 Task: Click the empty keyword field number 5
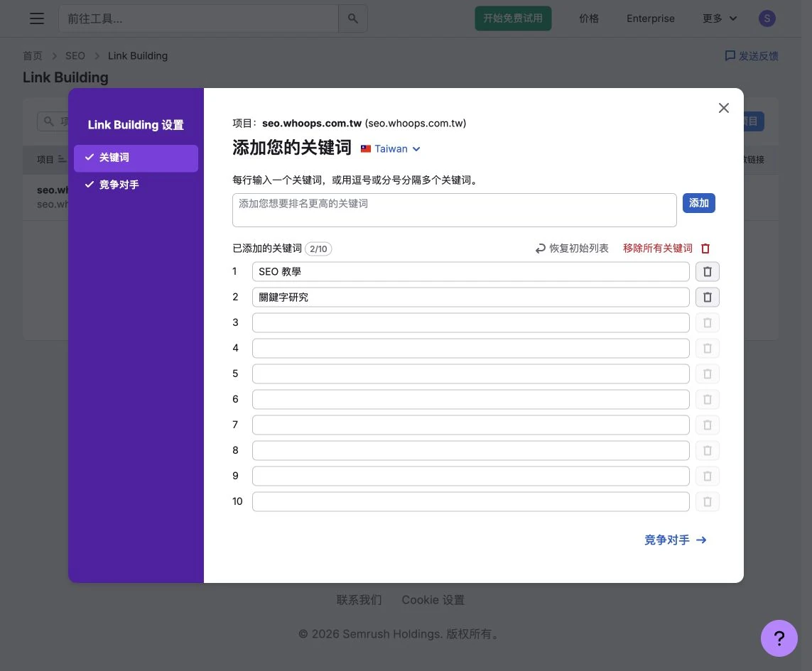(471, 373)
